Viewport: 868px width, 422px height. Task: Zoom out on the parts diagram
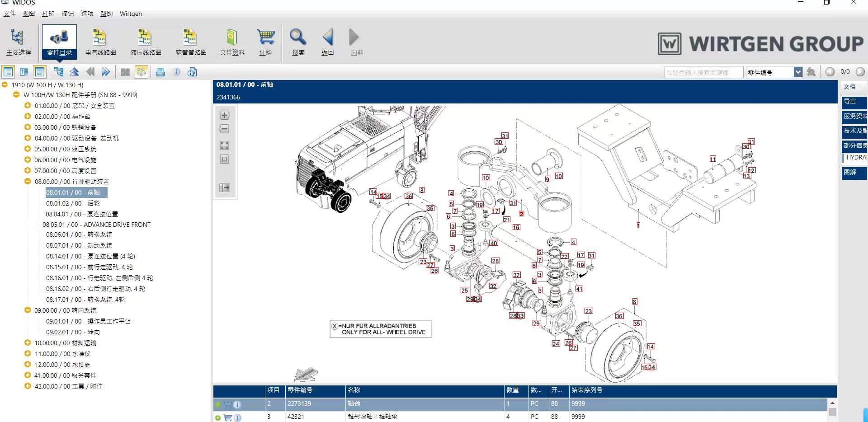225,129
